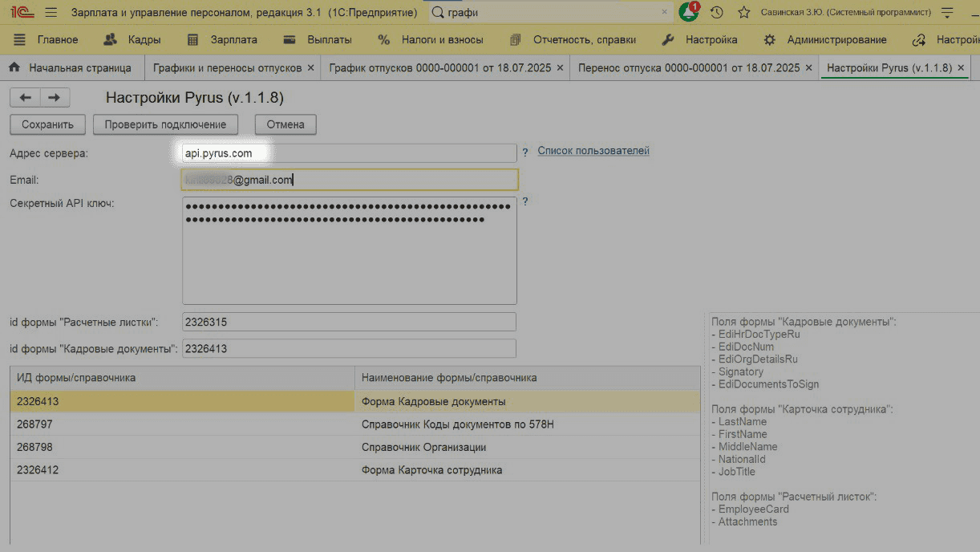The width and height of the screenshot is (980, 552).
Task: Close the Перенос отпуска 0000-000001 tab
Action: point(808,68)
